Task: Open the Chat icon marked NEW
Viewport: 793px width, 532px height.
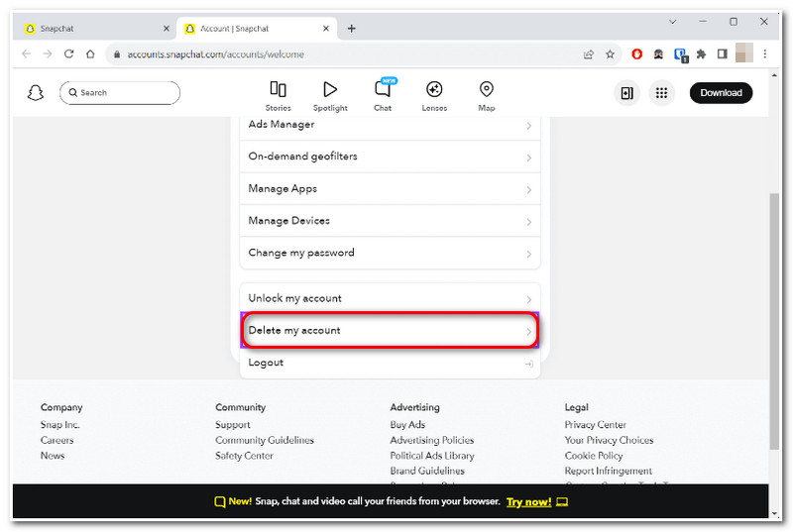Action: [384, 89]
